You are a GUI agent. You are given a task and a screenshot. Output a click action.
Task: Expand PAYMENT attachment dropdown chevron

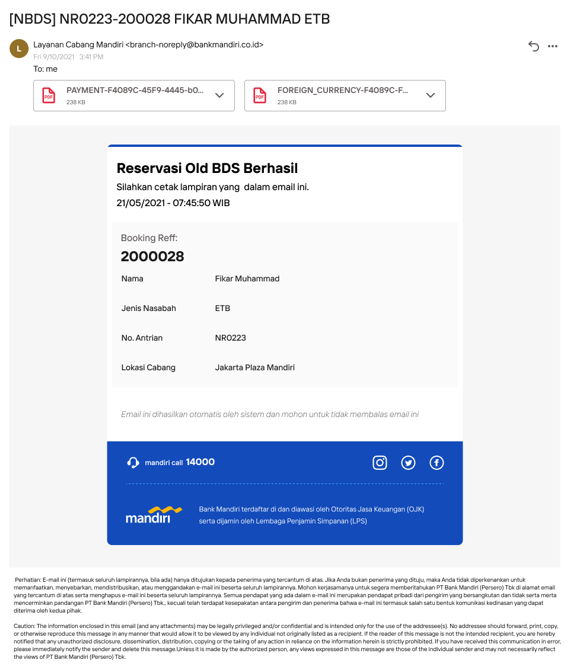coord(219,95)
